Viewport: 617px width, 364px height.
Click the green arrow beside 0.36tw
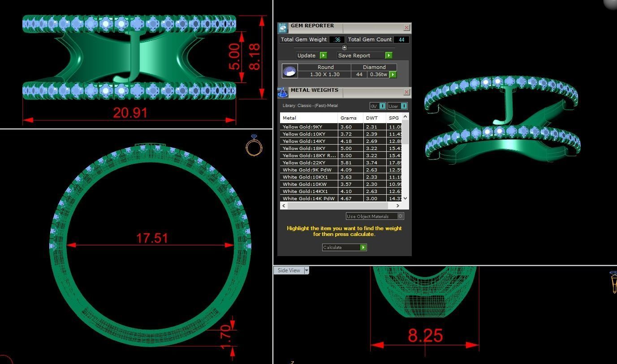point(393,75)
